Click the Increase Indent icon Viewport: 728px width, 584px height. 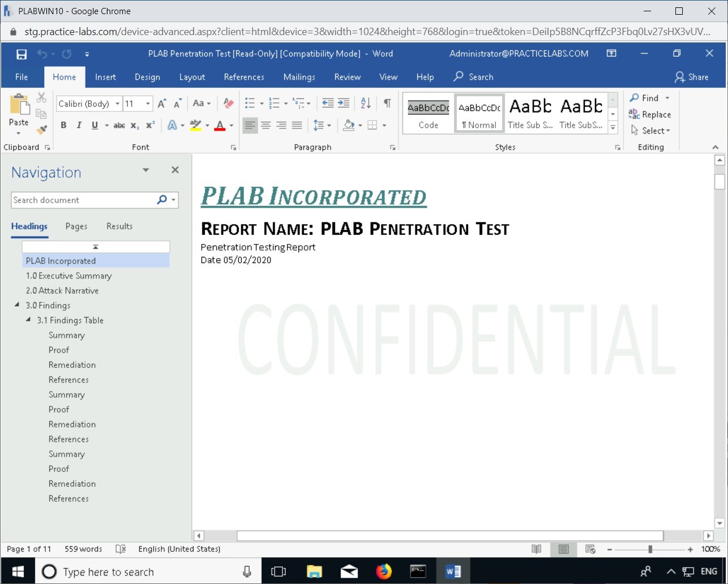coord(344,103)
